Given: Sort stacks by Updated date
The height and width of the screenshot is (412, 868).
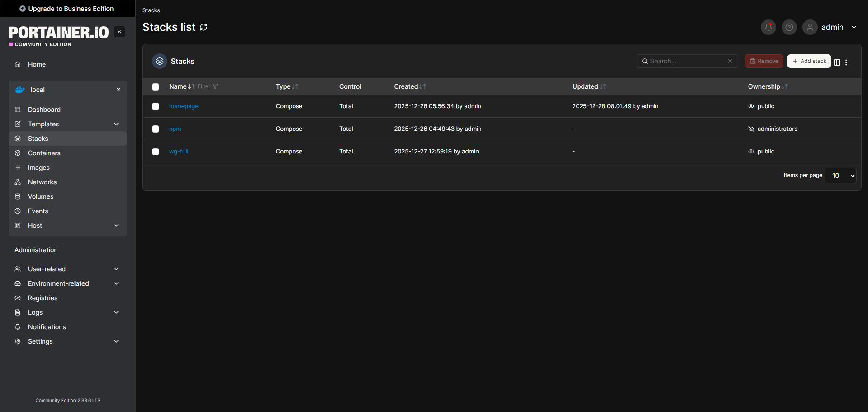Looking at the screenshot, I should (589, 86).
